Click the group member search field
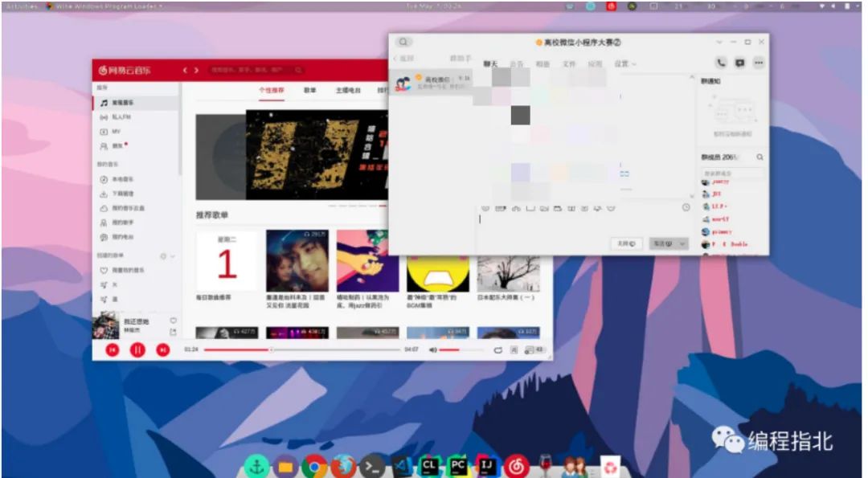This screenshot has width=868, height=478. pos(732,174)
